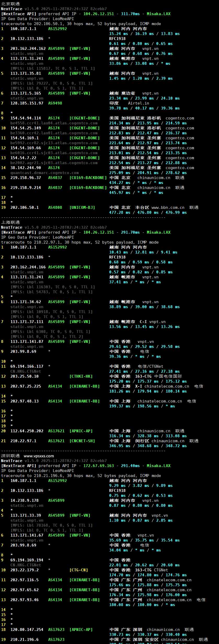The image size is (219, 644).
Task: Click hop IP 113.171.141.87
Action: (27, 342)
